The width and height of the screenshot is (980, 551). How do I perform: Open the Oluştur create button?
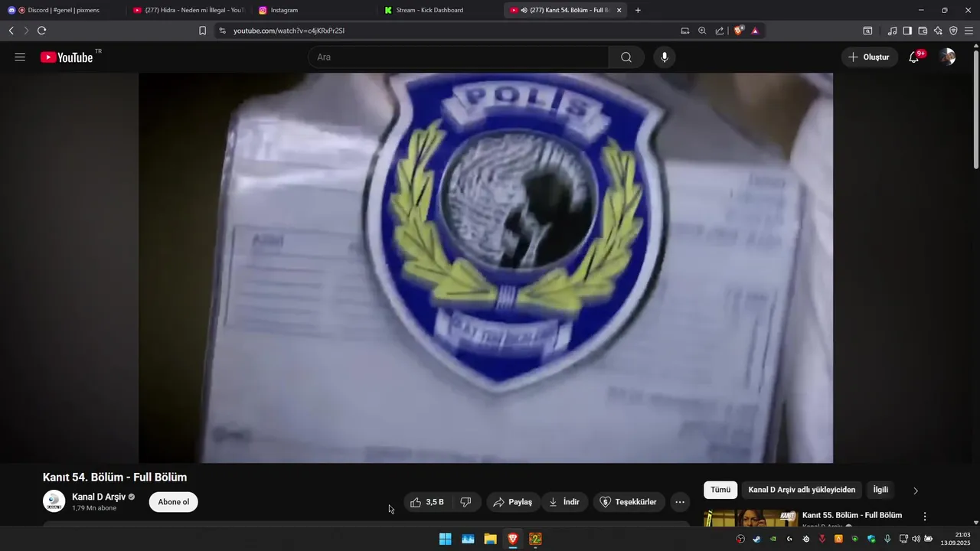tap(869, 57)
